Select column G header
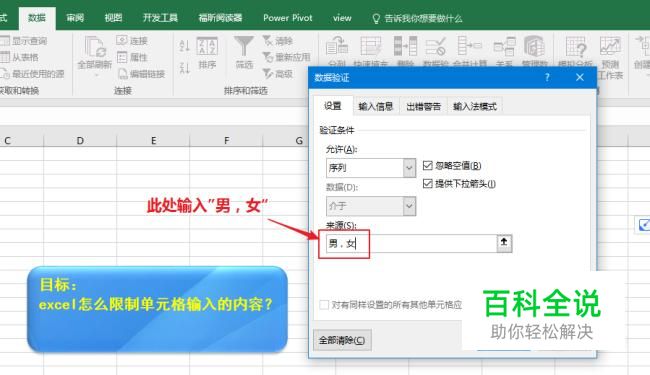The image size is (650, 375). (286, 141)
